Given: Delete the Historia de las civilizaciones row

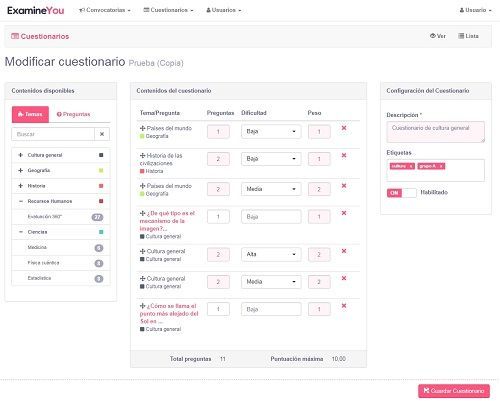Looking at the screenshot, I should tap(344, 155).
